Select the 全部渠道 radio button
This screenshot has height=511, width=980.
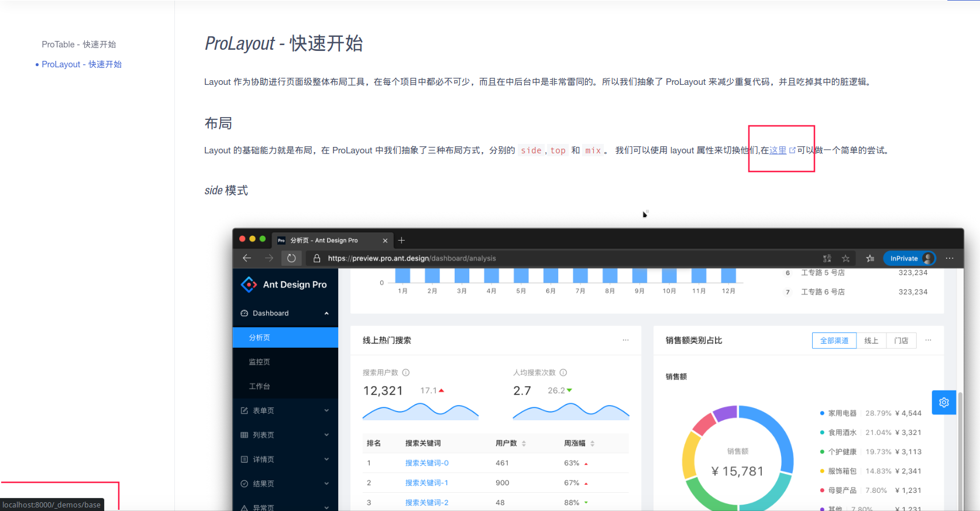coord(834,341)
